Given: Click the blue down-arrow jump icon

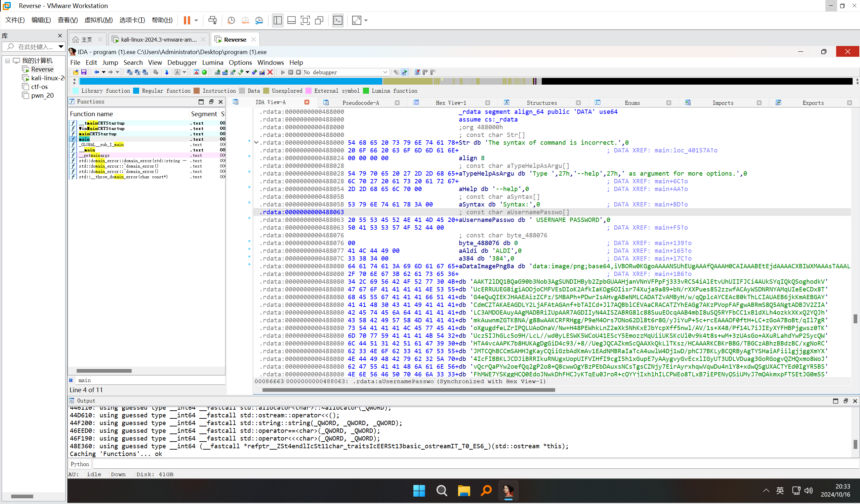Looking at the screenshot, I should (x=167, y=72).
